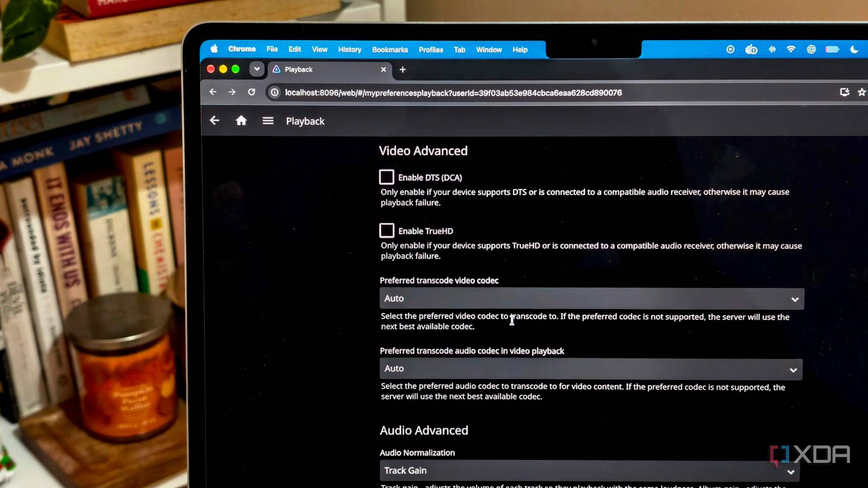Open new tab with plus button
The image size is (868, 488).
click(x=403, y=69)
